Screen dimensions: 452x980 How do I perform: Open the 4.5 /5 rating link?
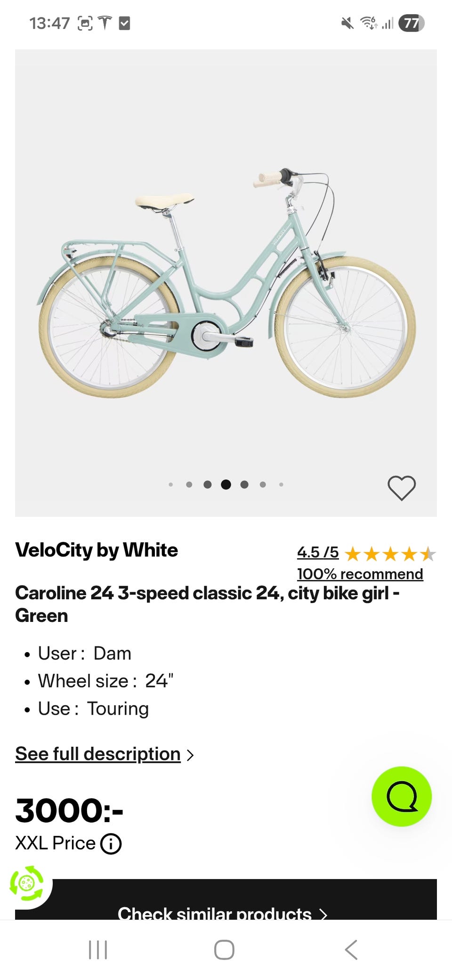pyautogui.click(x=318, y=552)
